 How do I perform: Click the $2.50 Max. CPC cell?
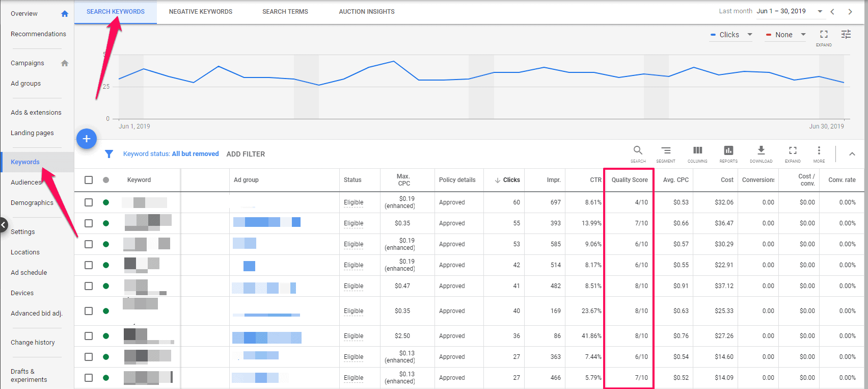click(402, 336)
